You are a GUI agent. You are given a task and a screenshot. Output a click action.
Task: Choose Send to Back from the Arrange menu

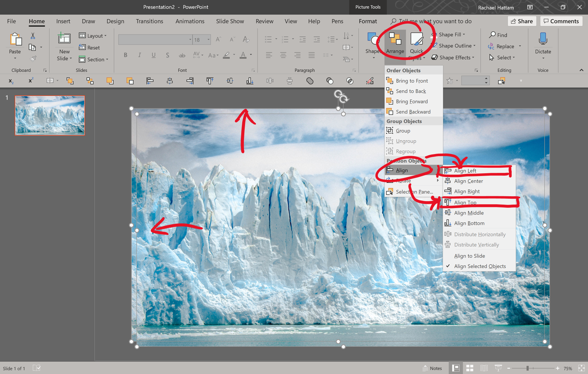pyautogui.click(x=411, y=91)
